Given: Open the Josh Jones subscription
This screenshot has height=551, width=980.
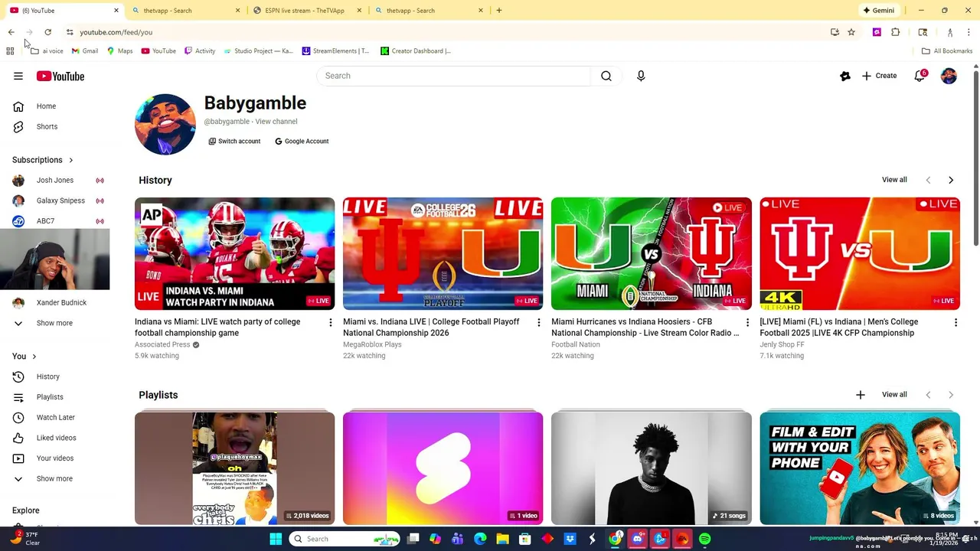Looking at the screenshot, I should 54,181.
